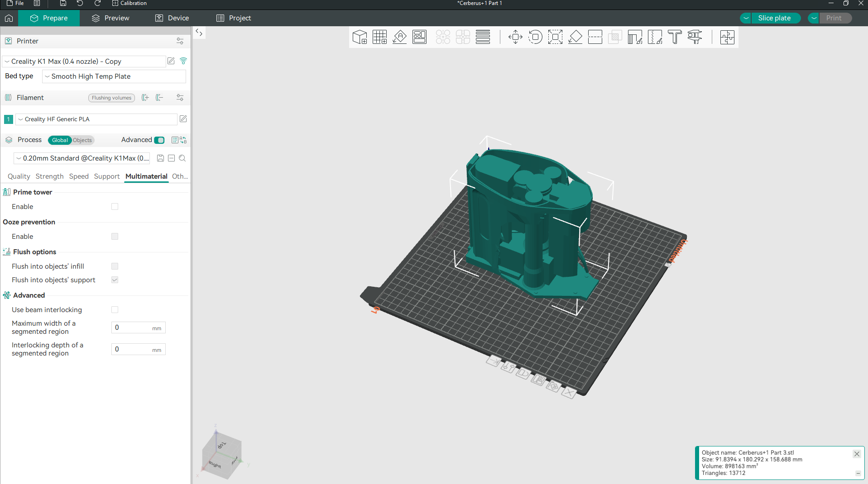The width and height of the screenshot is (868, 484).
Task: Select the Rotate tool
Action: click(x=535, y=37)
